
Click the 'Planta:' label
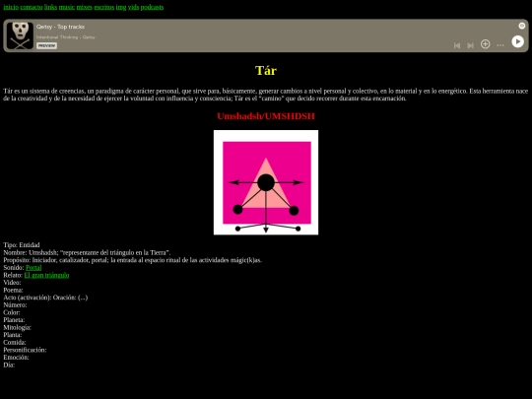tap(13, 335)
